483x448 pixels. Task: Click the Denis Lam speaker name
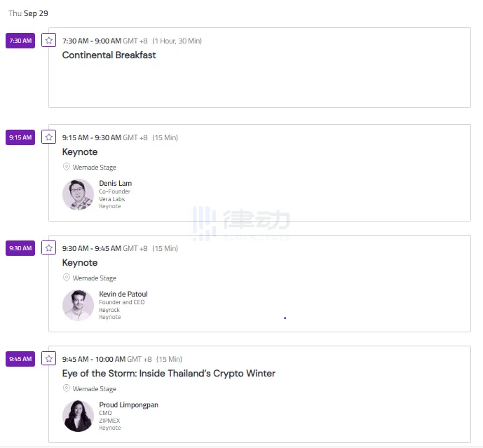116,183
